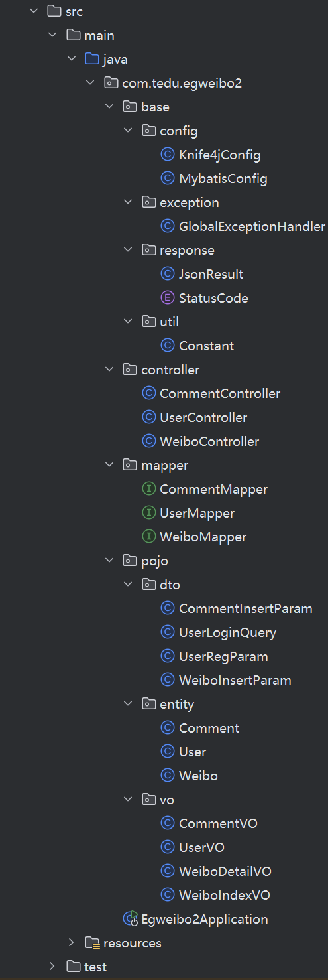Click the resources folder icon
Viewport: 328px width, 980px height.
(92, 943)
